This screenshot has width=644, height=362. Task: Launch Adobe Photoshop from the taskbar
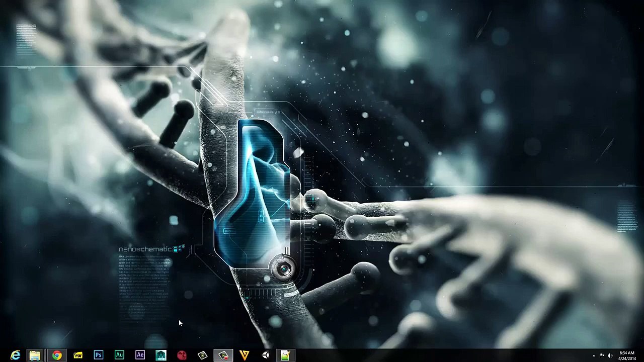(99, 355)
